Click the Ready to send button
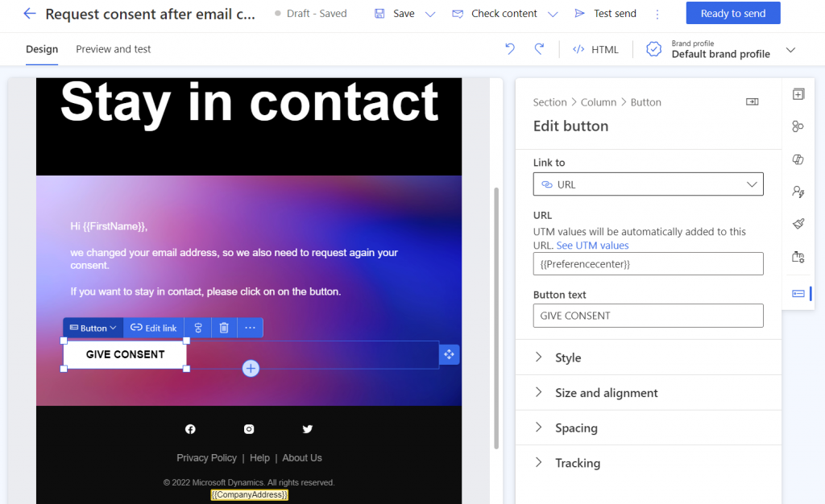 click(732, 13)
